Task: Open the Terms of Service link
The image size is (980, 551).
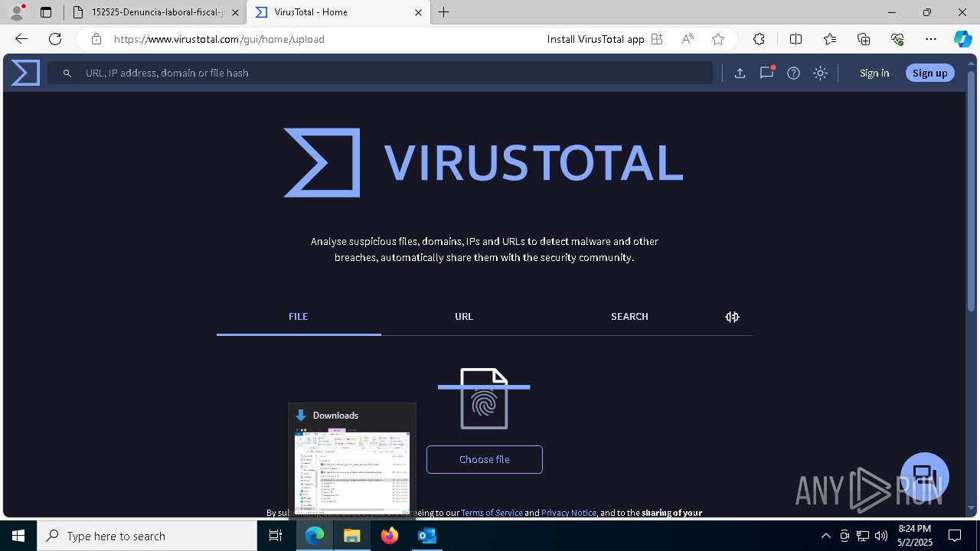Action: 492,513
